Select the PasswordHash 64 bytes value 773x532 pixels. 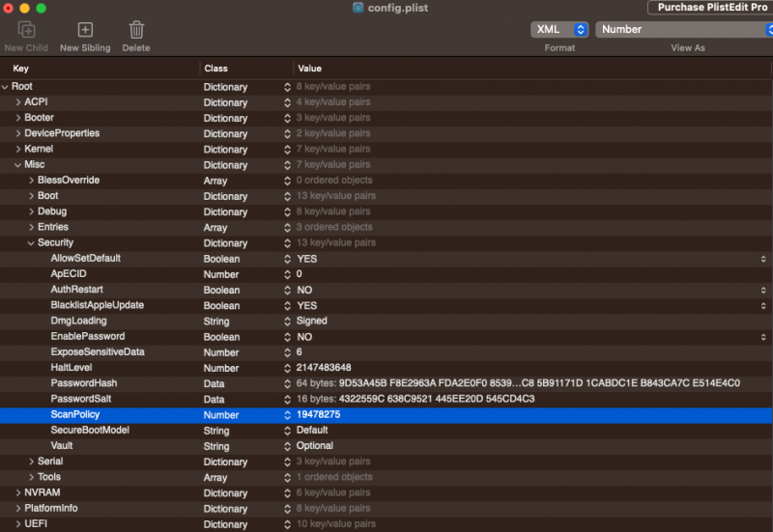tap(518, 383)
